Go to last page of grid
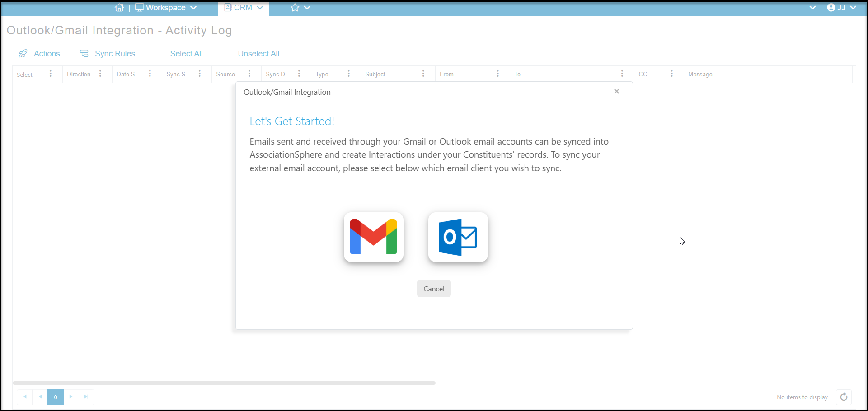The width and height of the screenshot is (868, 411). click(x=86, y=397)
